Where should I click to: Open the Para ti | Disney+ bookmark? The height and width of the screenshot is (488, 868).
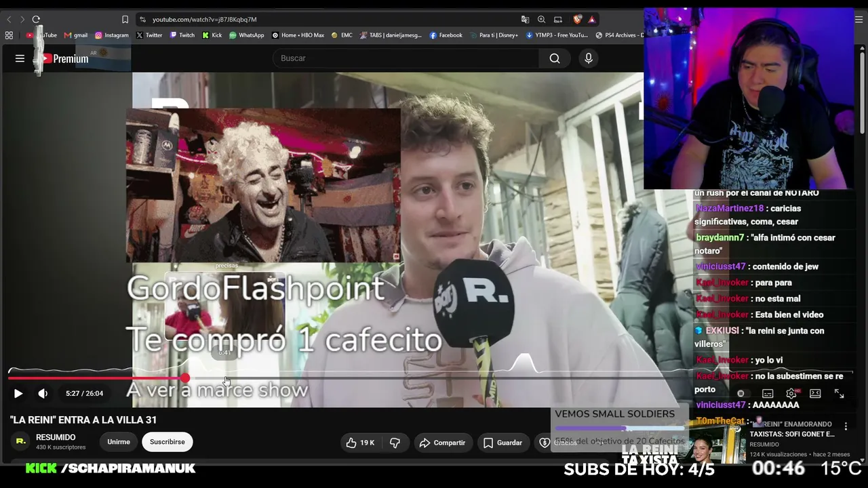pyautogui.click(x=494, y=35)
